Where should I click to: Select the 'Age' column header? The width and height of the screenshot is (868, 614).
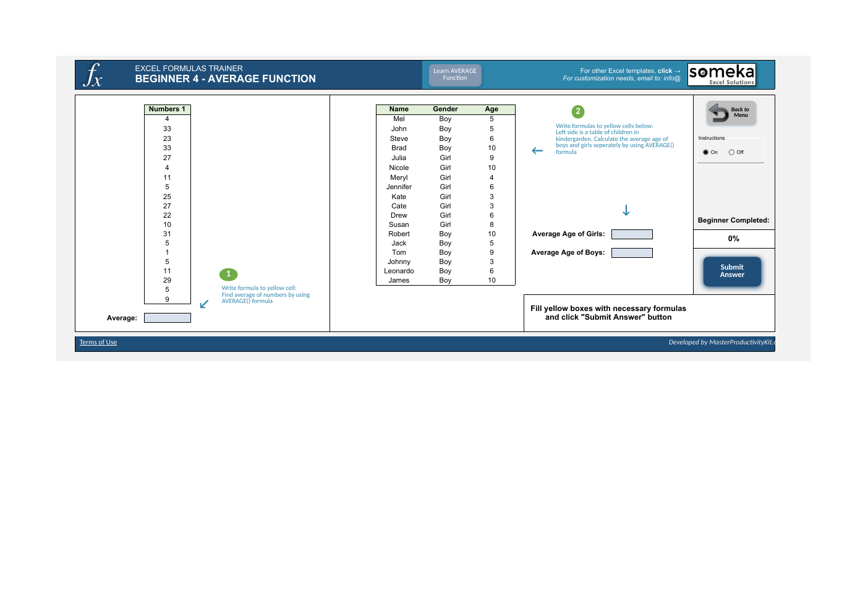point(491,109)
